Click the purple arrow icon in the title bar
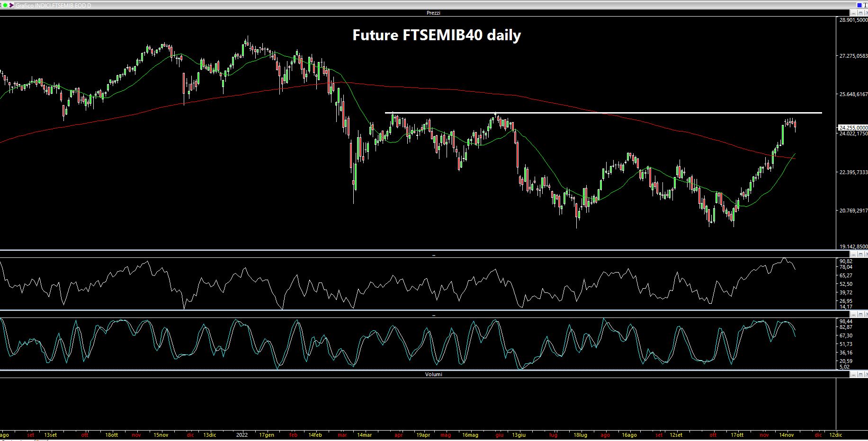868x441 pixels. pyautogui.click(x=11, y=5)
